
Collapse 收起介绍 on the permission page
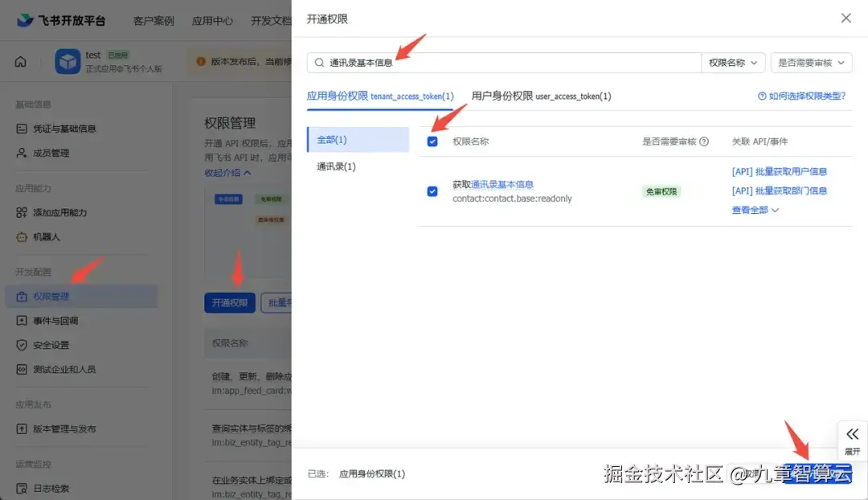click(x=227, y=173)
